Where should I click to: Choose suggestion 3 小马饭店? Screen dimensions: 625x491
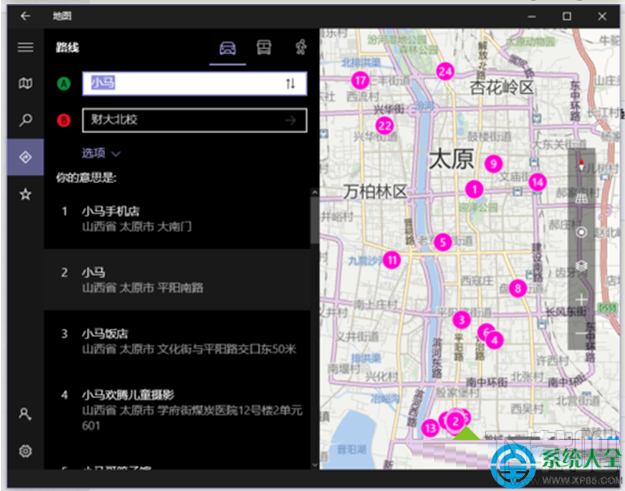point(177,341)
